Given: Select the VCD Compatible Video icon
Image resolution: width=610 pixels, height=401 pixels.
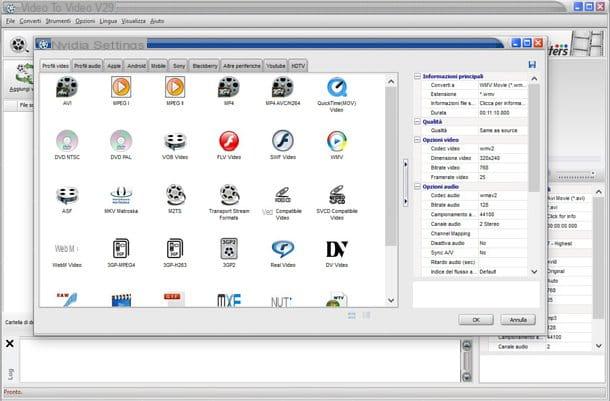Looking at the screenshot, I should pos(283,195).
